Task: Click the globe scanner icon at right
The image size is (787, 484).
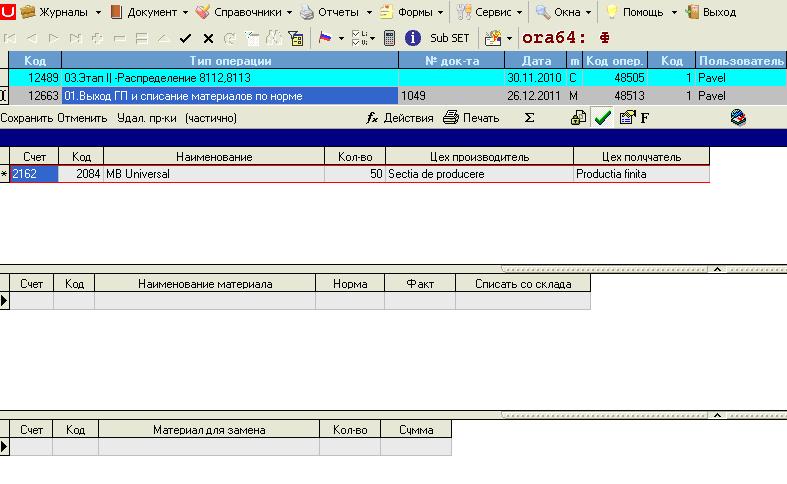Action: pyautogui.click(x=738, y=117)
